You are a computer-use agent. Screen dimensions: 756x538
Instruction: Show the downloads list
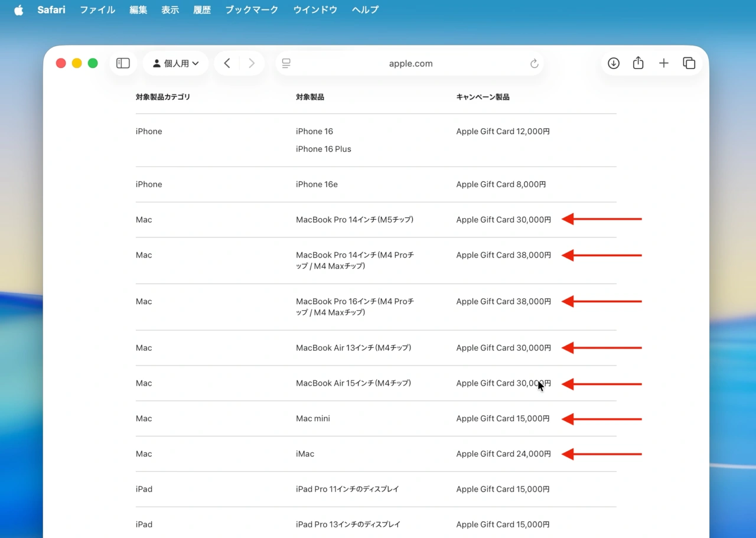pyautogui.click(x=614, y=63)
